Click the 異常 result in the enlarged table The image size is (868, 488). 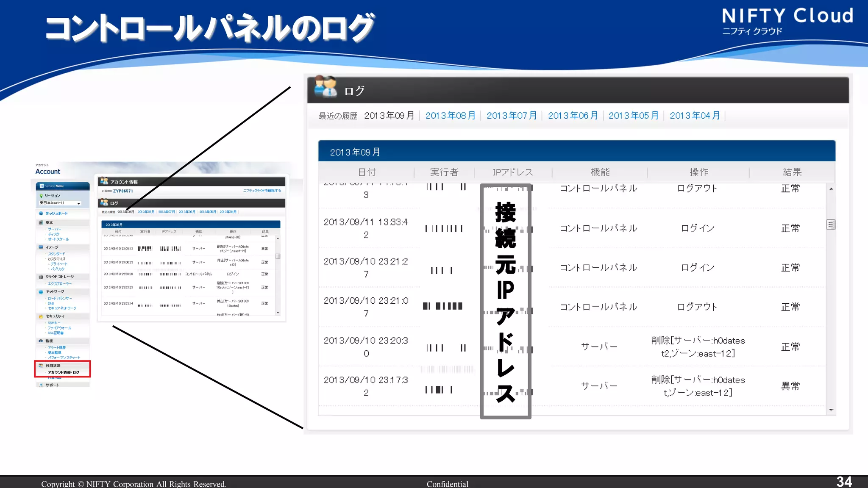click(x=790, y=386)
